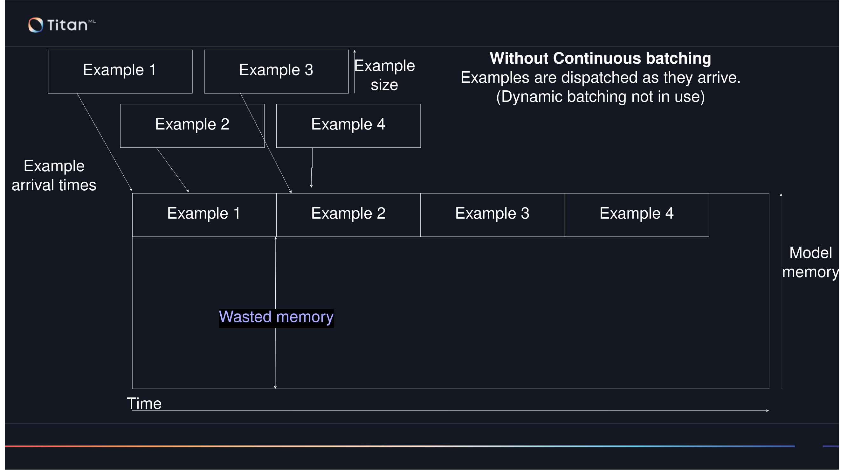Click the gradient progress line at the bottom
This screenshot has height=470, width=868.
400,446
